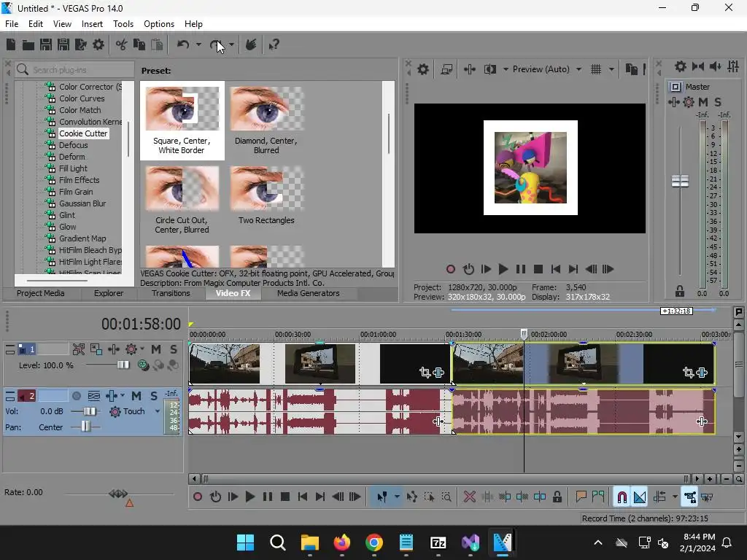Screen dimensions: 747x560
Task: Select Gaussian Blur in plug-in list
Action: click(82, 203)
